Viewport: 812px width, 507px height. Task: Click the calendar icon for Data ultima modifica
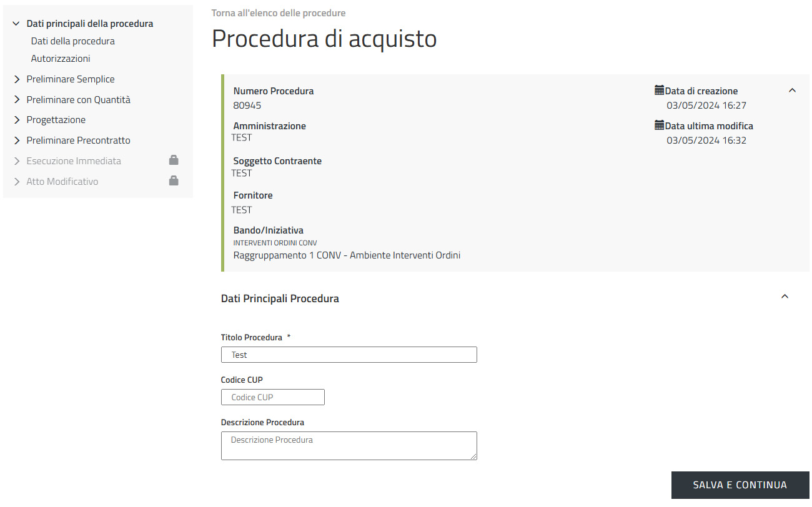pyautogui.click(x=659, y=126)
